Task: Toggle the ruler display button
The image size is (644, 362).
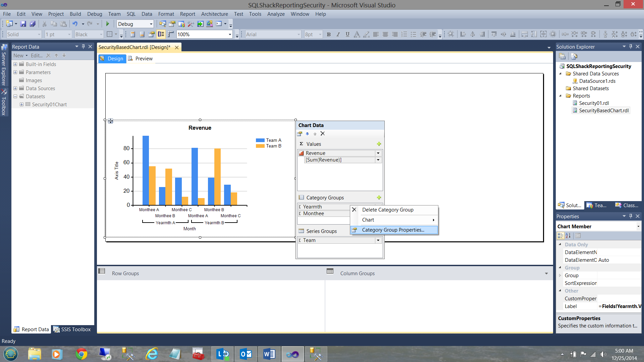Action: pyautogui.click(x=171, y=34)
